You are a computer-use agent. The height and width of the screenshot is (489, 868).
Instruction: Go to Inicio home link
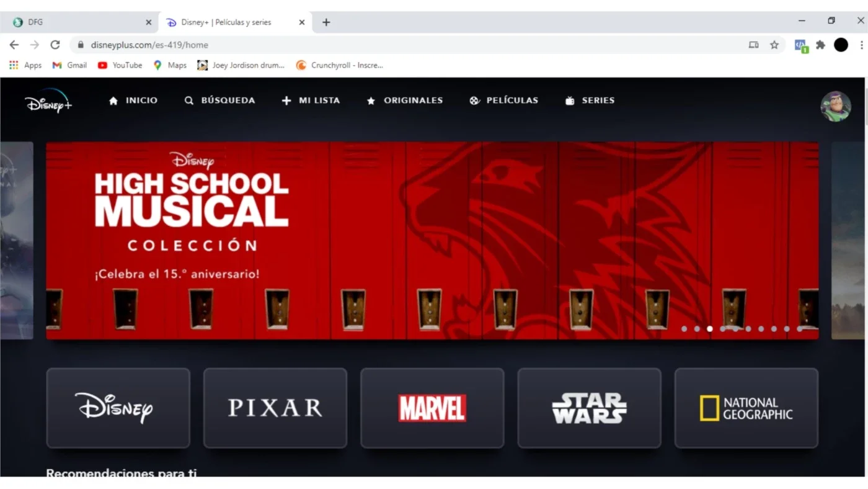click(x=133, y=101)
